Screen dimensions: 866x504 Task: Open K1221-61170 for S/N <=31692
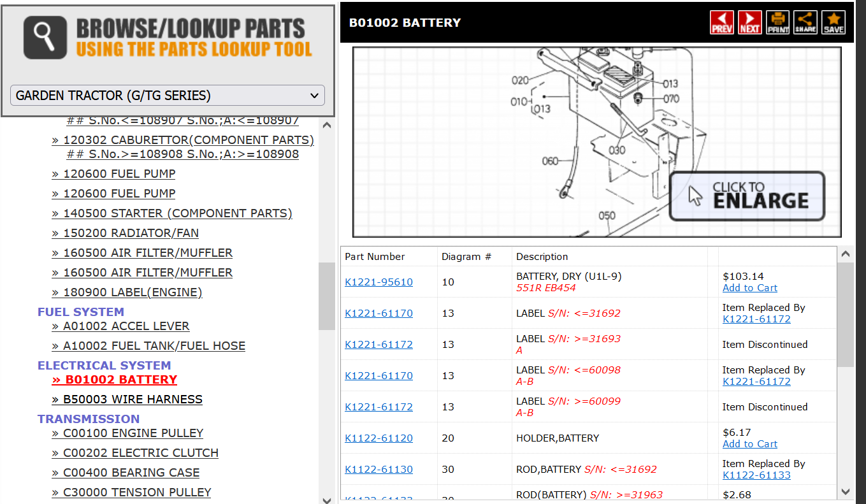[x=379, y=313]
